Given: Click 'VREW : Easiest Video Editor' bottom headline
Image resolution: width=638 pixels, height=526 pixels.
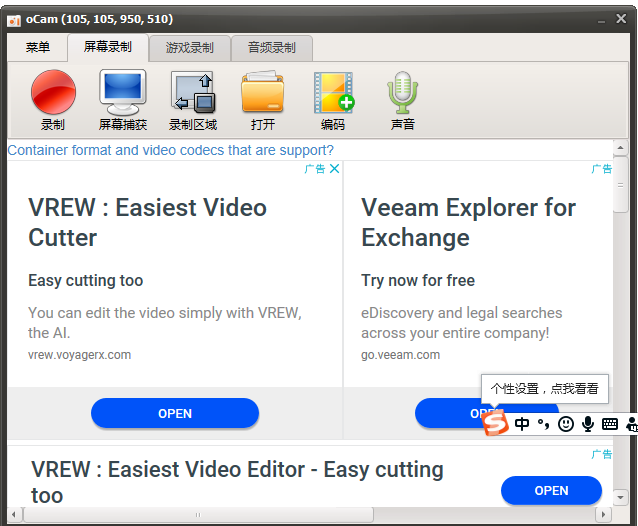Looking at the screenshot, I should (x=237, y=482).
